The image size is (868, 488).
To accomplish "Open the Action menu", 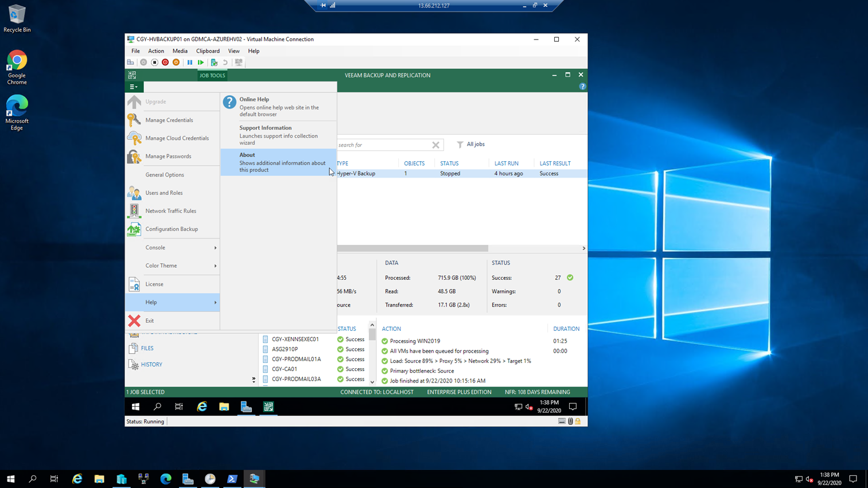I will tap(156, 51).
